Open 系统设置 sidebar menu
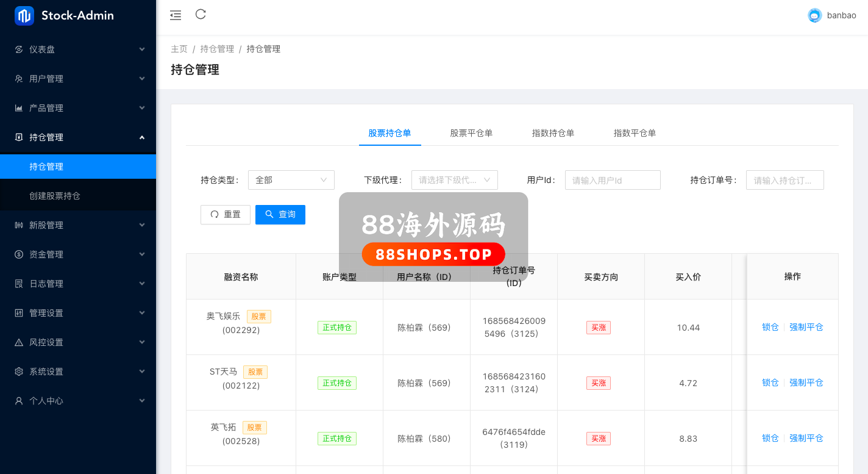This screenshot has width=868, height=474. 78,372
